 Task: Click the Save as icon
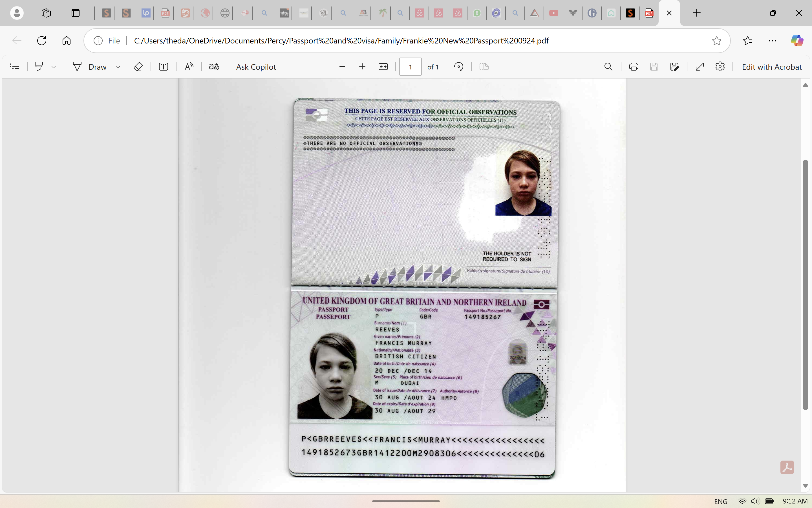tap(674, 67)
